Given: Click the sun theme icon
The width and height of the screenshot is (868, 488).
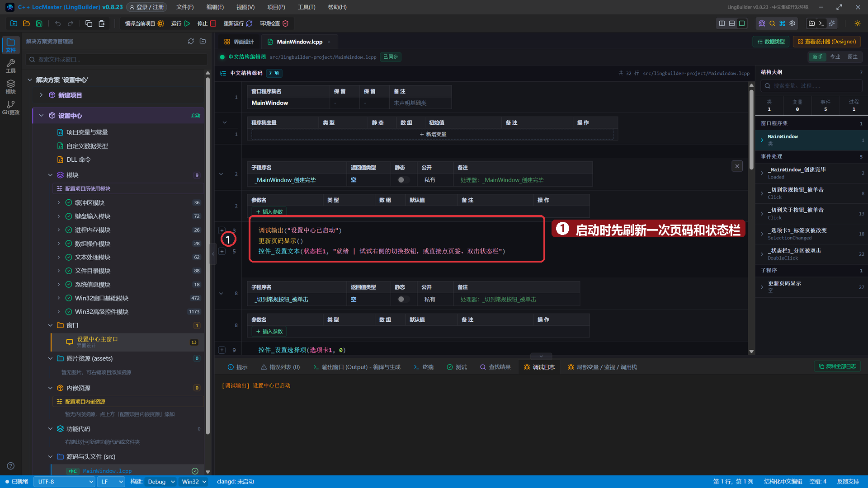Looking at the screenshot, I should 858,23.
